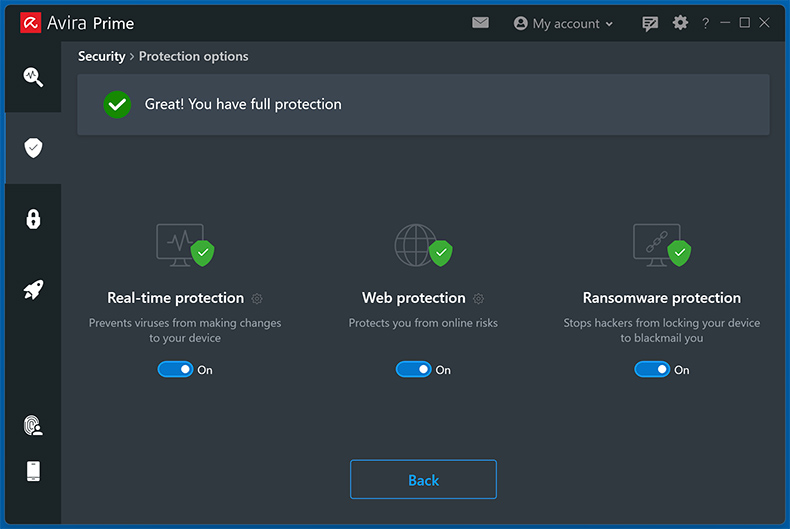
Task: Toggle Real-time protection switch off
Action: coord(175,369)
